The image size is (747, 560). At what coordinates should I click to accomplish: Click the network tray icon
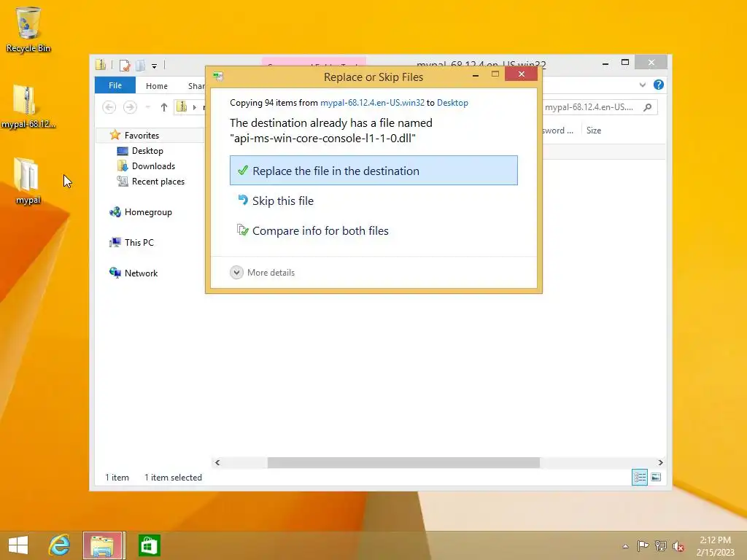pyautogui.click(x=661, y=545)
